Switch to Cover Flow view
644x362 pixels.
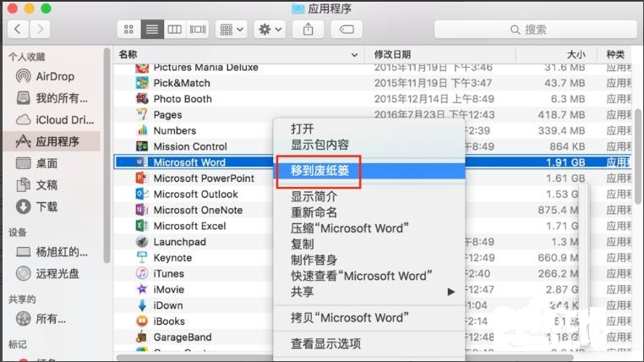pyautogui.click(x=198, y=29)
